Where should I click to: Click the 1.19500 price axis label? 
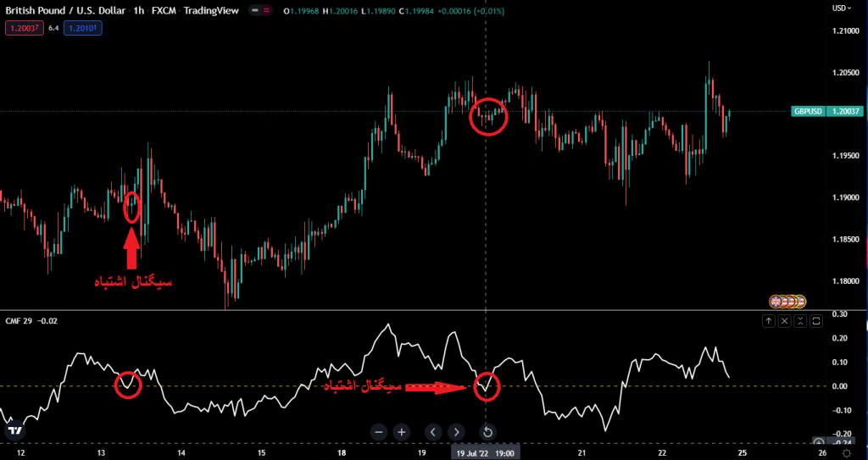845,156
